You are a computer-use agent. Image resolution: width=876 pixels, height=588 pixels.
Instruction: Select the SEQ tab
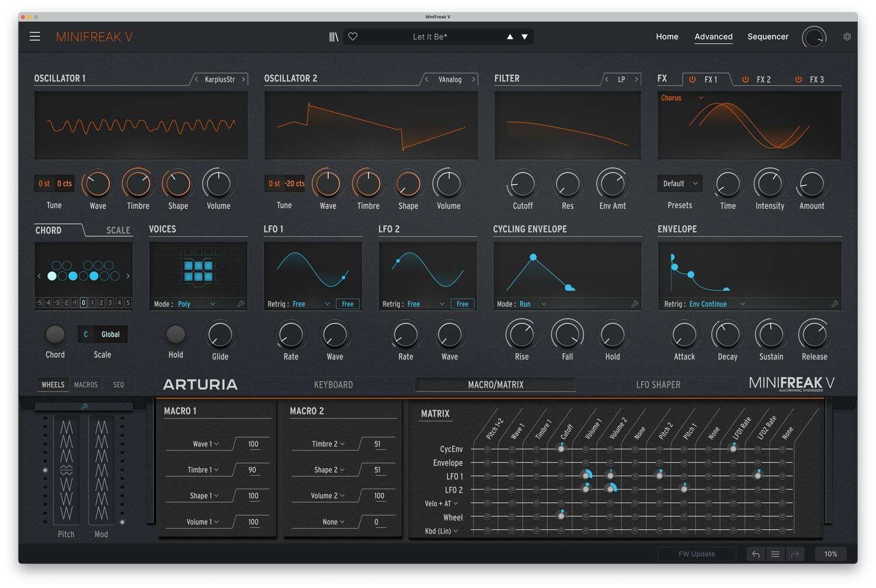119,385
